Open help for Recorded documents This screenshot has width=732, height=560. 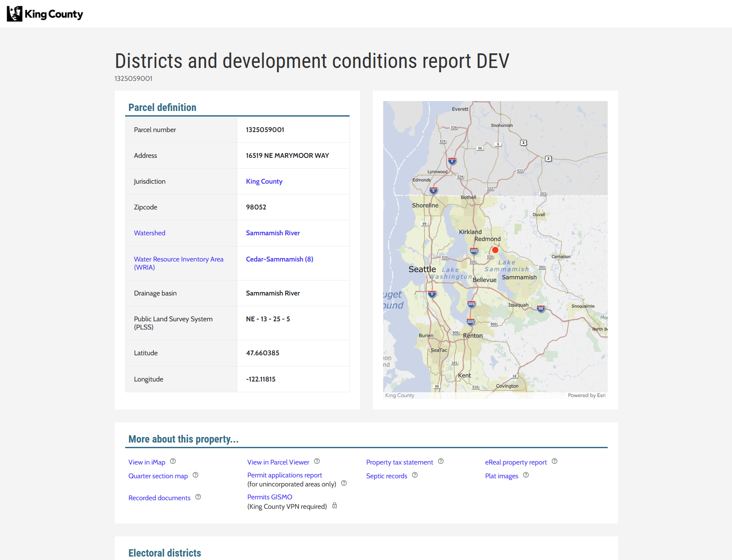click(198, 497)
